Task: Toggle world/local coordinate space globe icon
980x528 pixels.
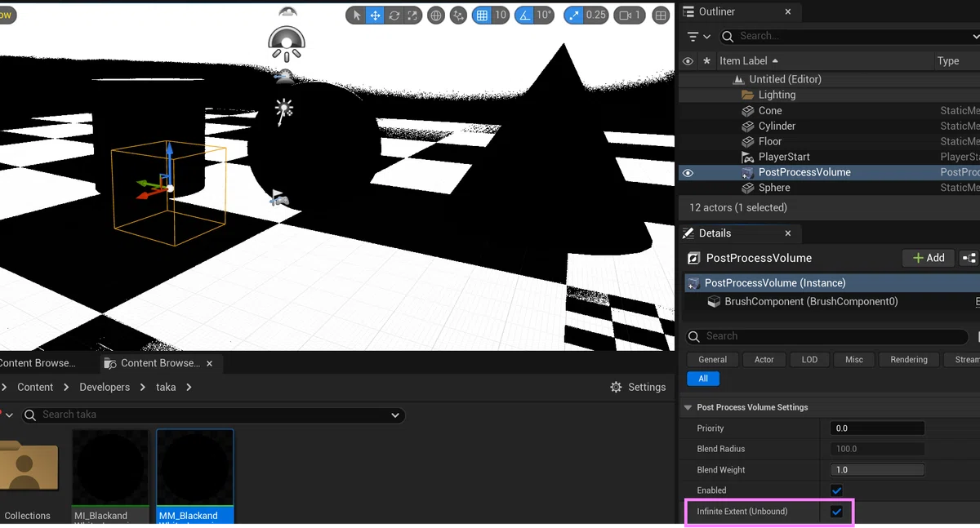Action: 436,16
